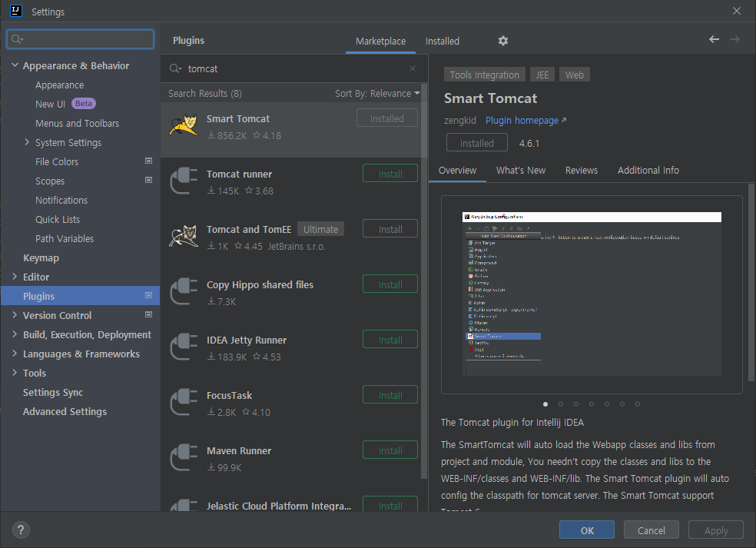Click the FocusTask plugin icon
Image resolution: width=756 pixels, height=548 pixels.
(x=184, y=402)
